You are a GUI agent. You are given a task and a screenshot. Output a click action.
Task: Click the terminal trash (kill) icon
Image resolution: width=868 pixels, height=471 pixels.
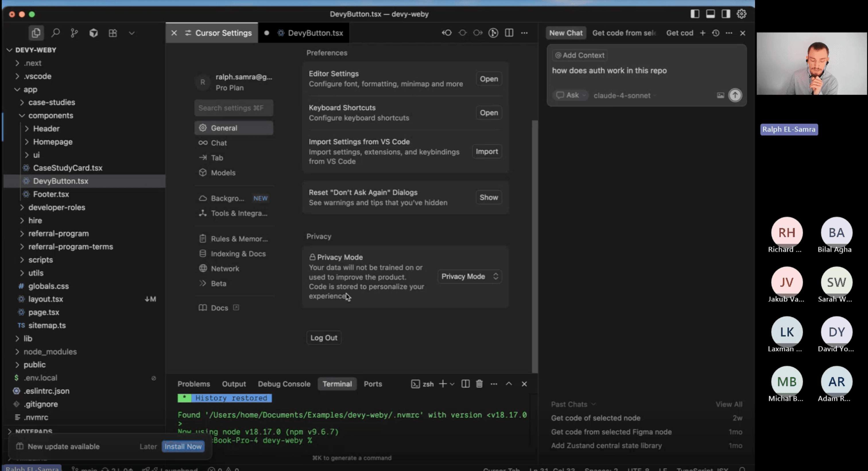pyautogui.click(x=479, y=384)
